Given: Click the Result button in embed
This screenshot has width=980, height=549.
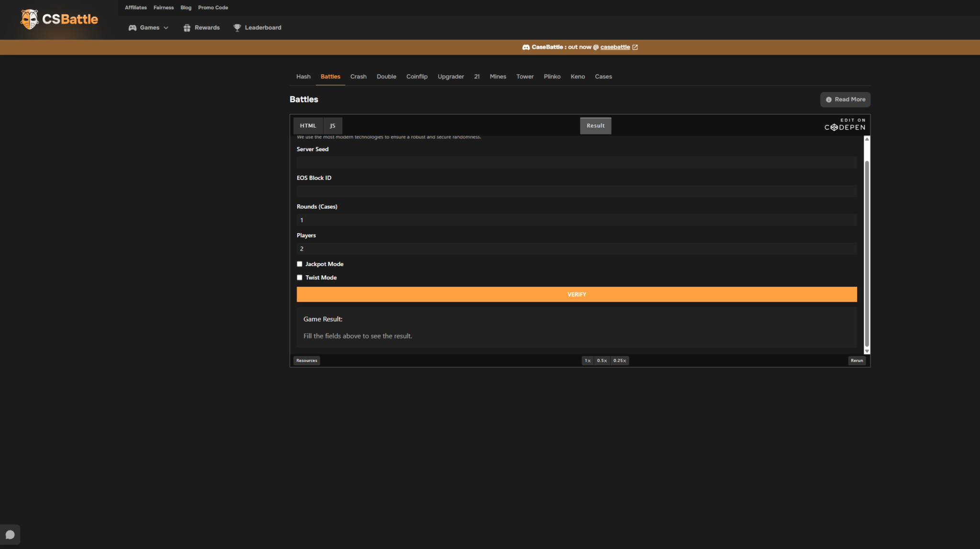Looking at the screenshot, I should [596, 126].
